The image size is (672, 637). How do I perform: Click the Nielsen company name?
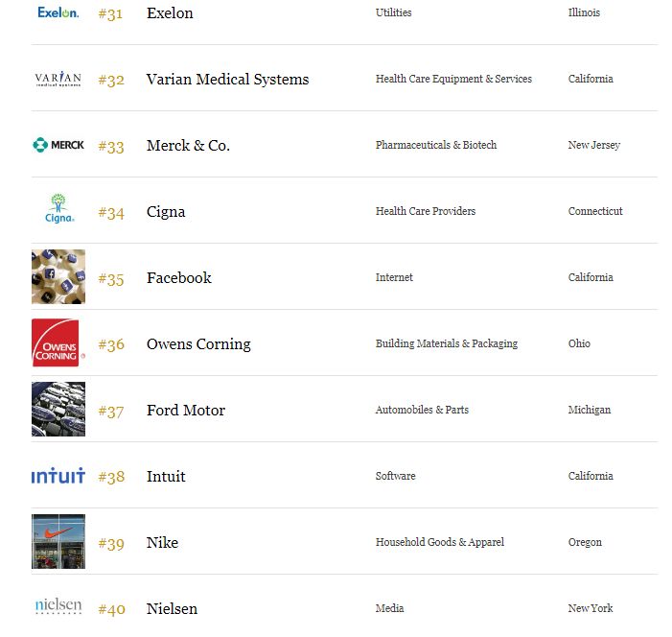click(x=172, y=609)
